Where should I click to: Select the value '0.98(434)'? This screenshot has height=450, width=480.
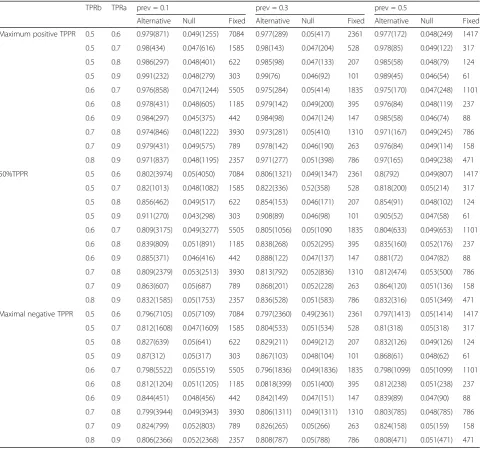[x=151, y=48]
